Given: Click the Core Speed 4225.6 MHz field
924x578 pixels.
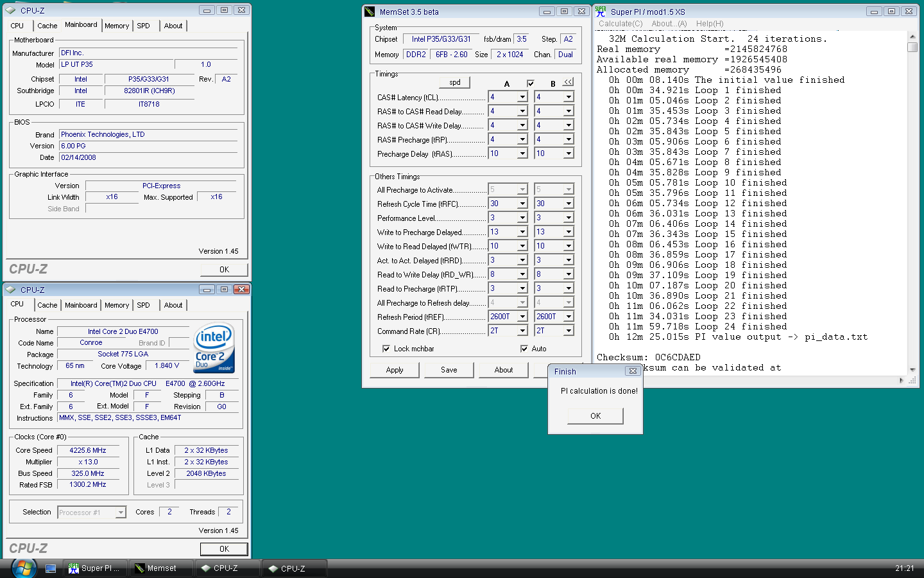Looking at the screenshot, I should click(x=88, y=450).
